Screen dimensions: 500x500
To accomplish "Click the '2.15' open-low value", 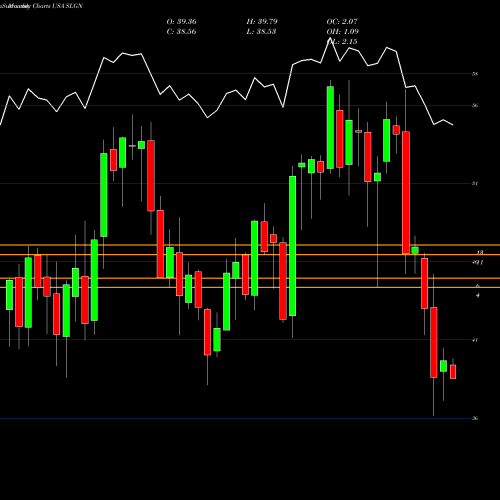I will [349, 42].
